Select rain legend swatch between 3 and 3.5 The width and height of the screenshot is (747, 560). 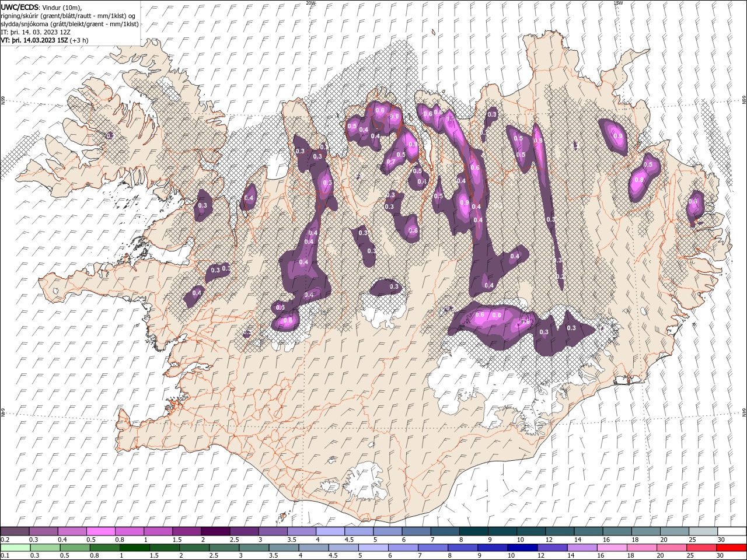[254, 548]
